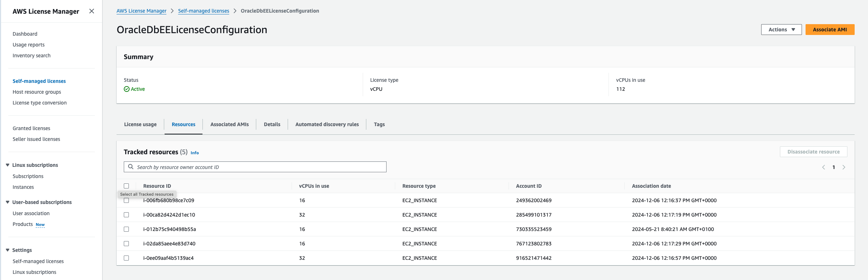Click breadcrumb chevron after AWS License Manager
This screenshot has height=280, width=868.
[172, 11]
